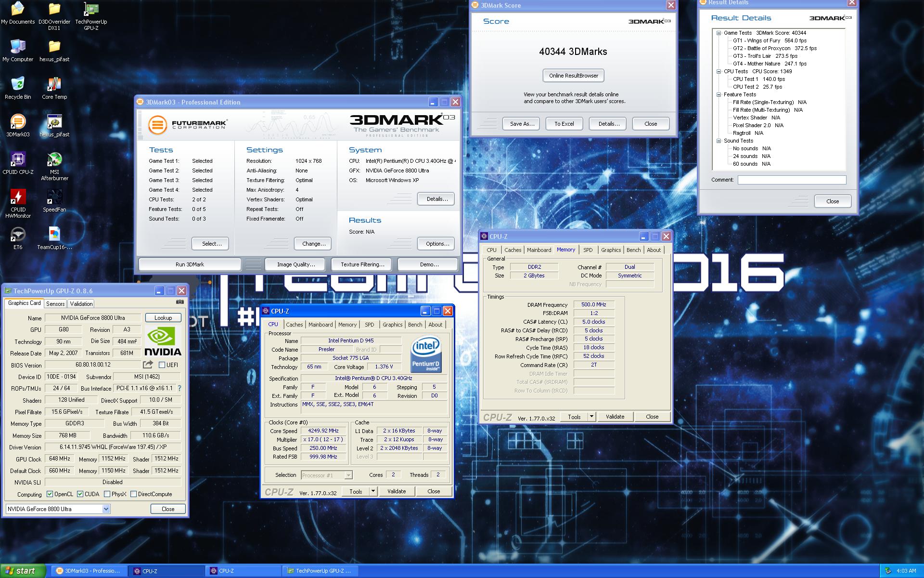Click the Comment input field in Result Details
924x578 pixels.
pyautogui.click(x=792, y=180)
